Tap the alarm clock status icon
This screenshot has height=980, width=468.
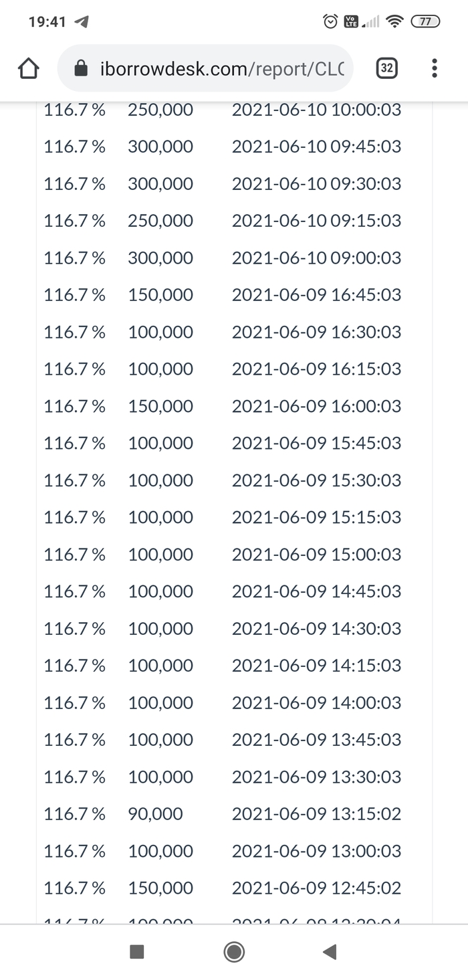tap(330, 21)
